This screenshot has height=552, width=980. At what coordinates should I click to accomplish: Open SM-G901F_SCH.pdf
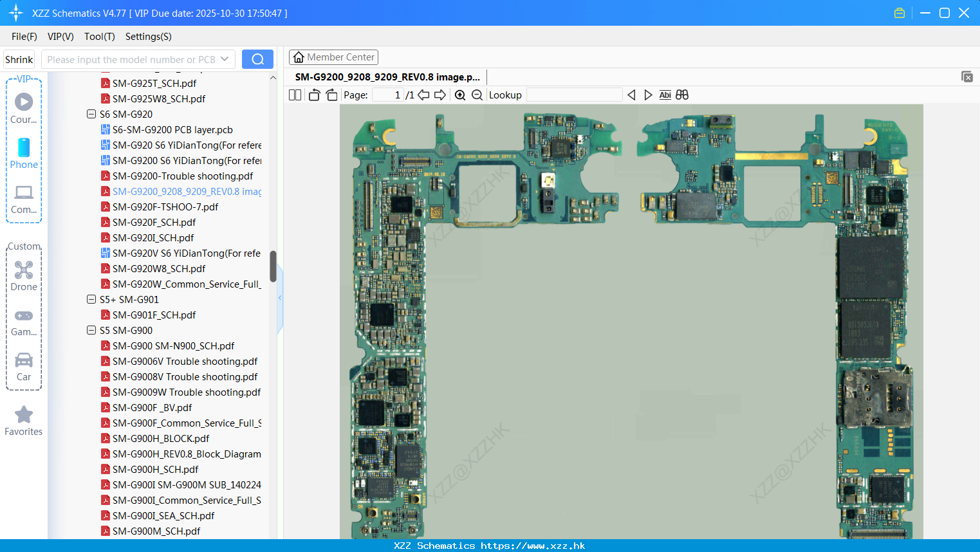coord(154,315)
